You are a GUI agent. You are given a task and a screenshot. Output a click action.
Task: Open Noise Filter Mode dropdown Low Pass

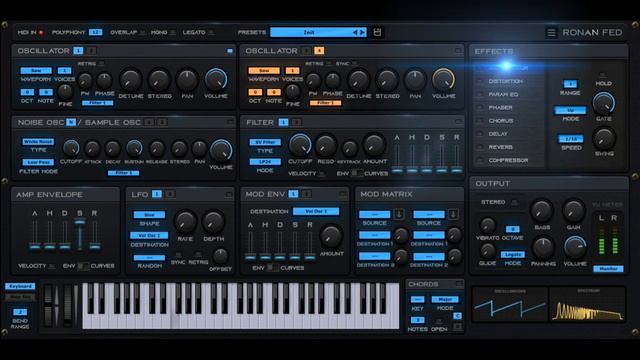click(x=38, y=162)
